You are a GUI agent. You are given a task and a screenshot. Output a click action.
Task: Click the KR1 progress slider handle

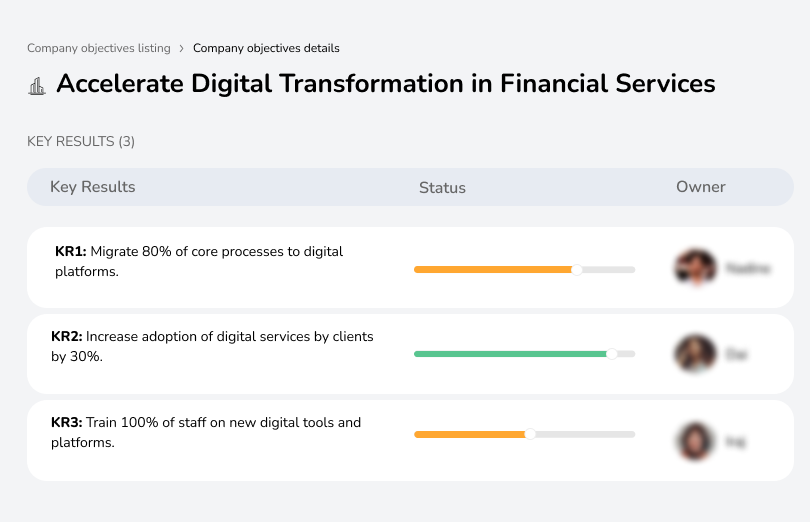click(577, 270)
